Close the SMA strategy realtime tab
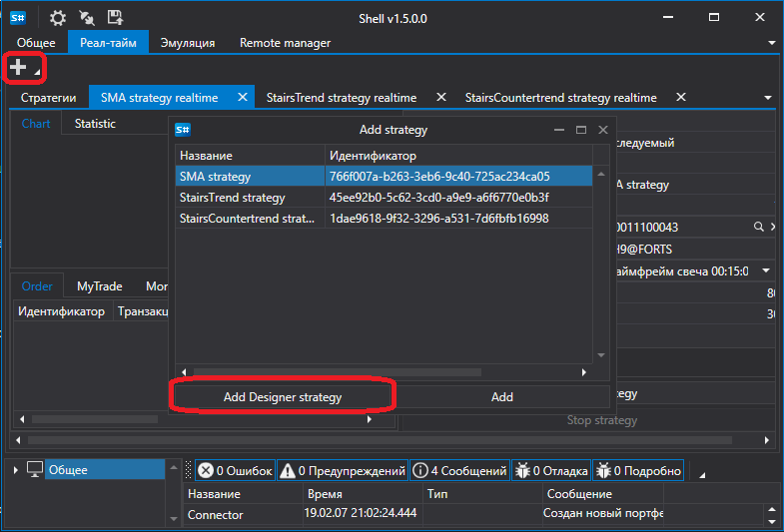This screenshot has height=532, width=784. click(x=243, y=97)
